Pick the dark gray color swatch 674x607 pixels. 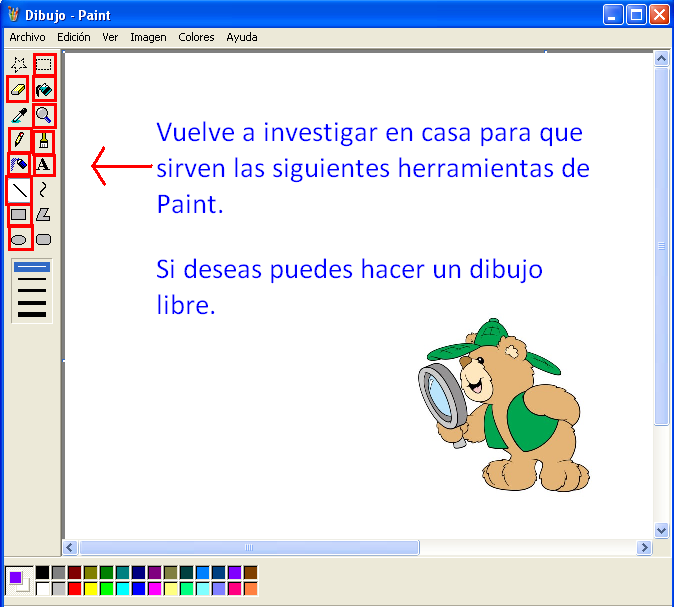click(x=58, y=573)
